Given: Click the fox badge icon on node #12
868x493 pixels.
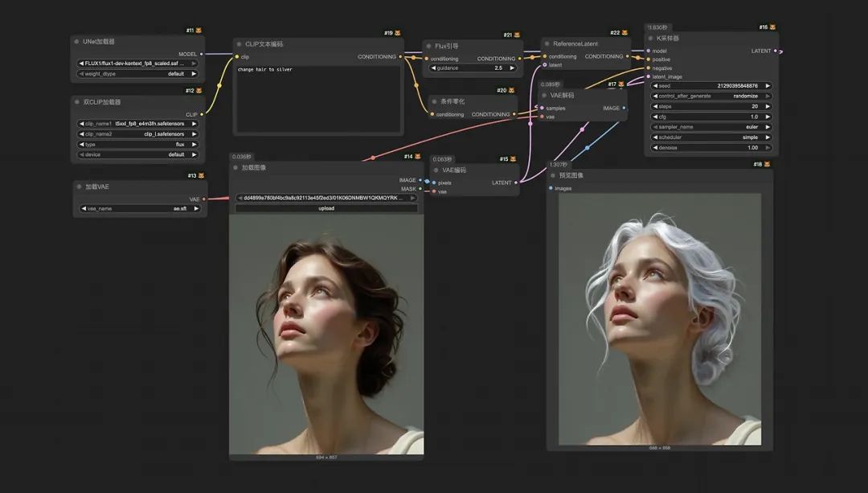Looking at the screenshot, I should coord(199,91).
